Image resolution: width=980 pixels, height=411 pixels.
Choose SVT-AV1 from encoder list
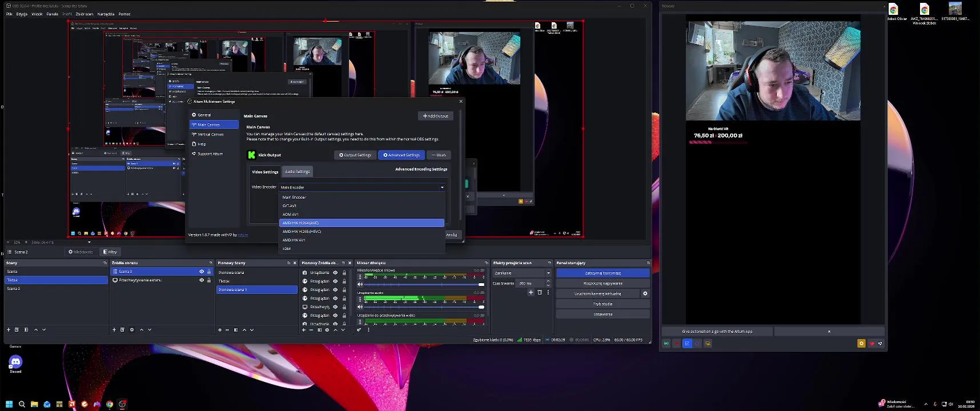tap(362, 205)
